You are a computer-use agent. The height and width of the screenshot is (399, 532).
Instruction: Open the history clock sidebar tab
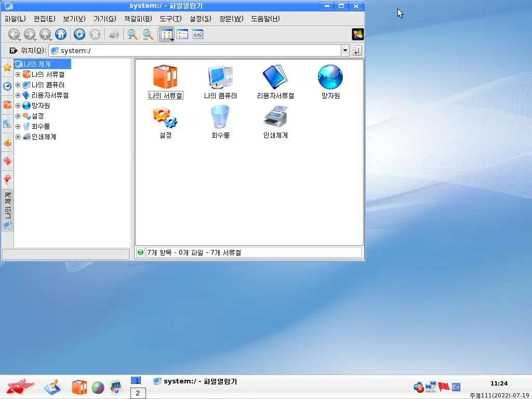click(x=7, y=86)
